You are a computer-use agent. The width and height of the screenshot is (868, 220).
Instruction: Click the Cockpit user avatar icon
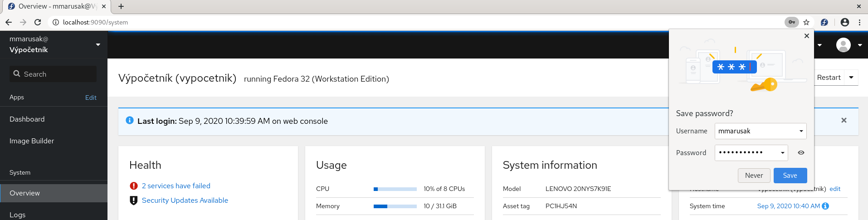point(844,45)
